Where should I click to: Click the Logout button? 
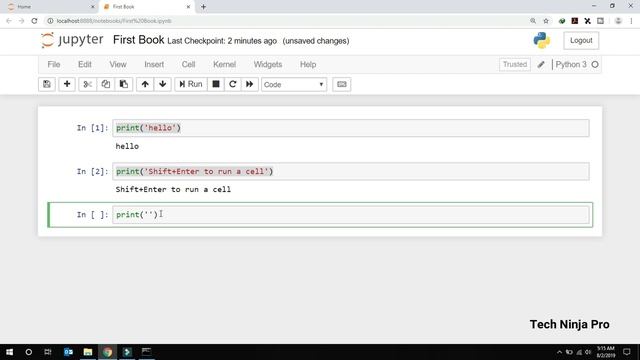581,40
